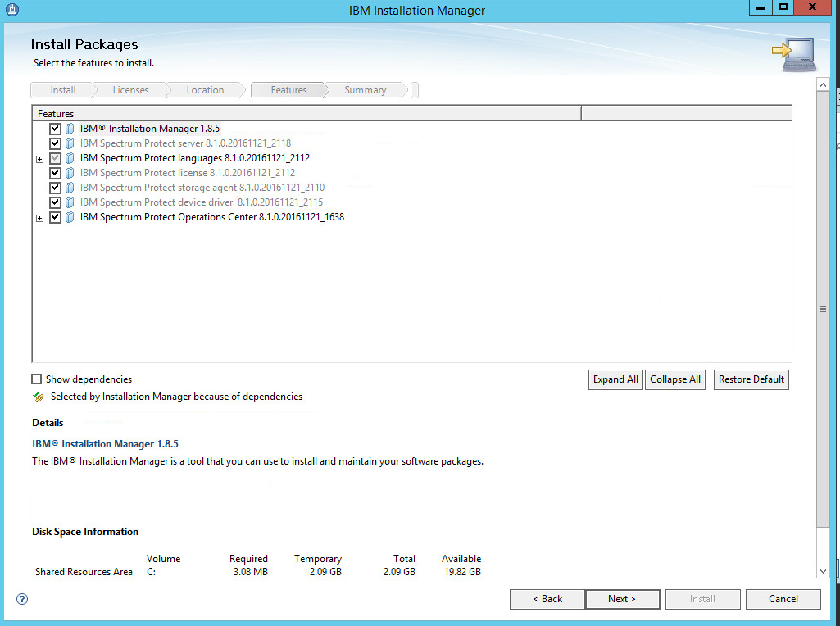This screenshot has width=840, height=626.
Task: Select the Spectrum Protect storage agent row
Action: tap(202, 188)
